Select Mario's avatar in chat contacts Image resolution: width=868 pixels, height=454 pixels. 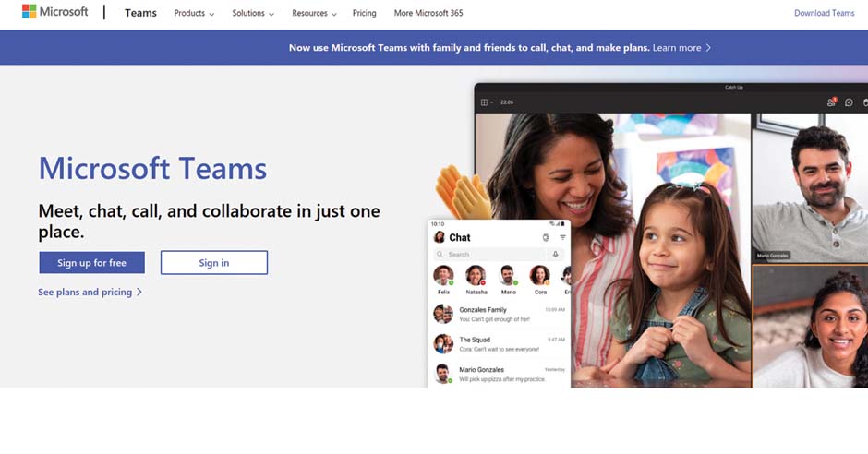pos(508,275)
